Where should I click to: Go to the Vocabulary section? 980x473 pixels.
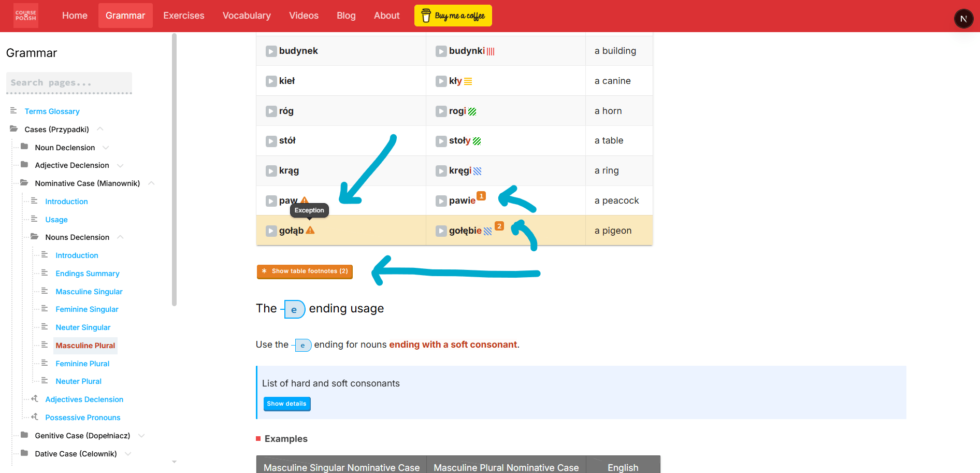pyautogui.click(x=247, y=16)
